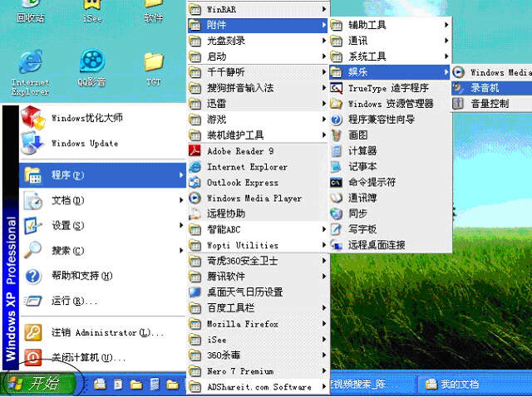
Task: Expand the Mozilla Firefox submenu arrow
Action: click(323, 324)
